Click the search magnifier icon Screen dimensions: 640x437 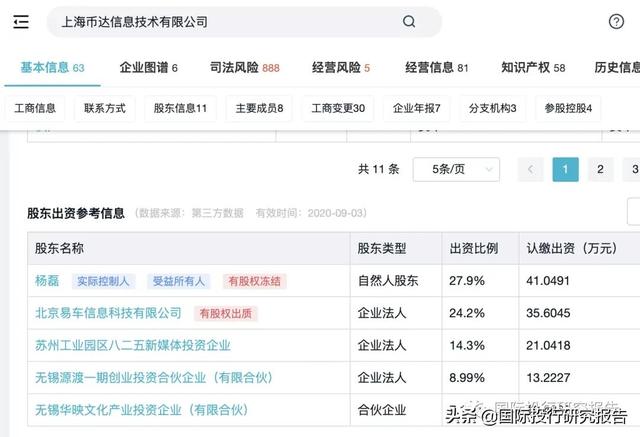pos(409,21)
